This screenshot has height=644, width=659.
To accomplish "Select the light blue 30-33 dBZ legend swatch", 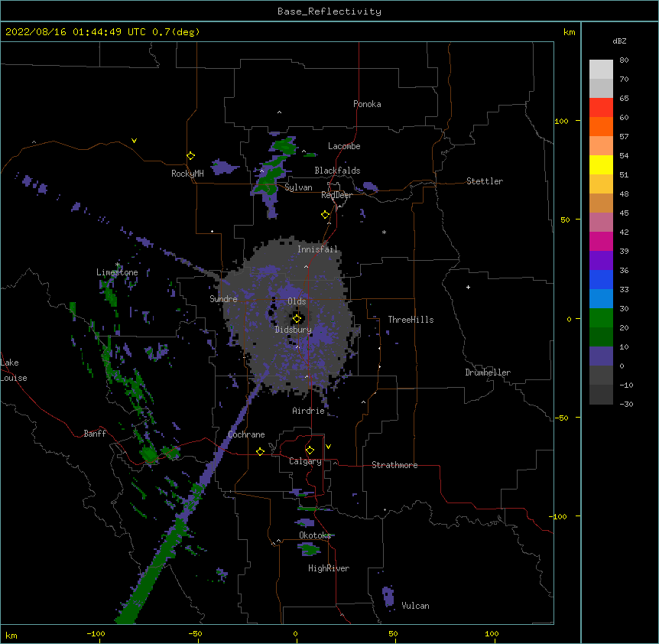I will [601, 299].
